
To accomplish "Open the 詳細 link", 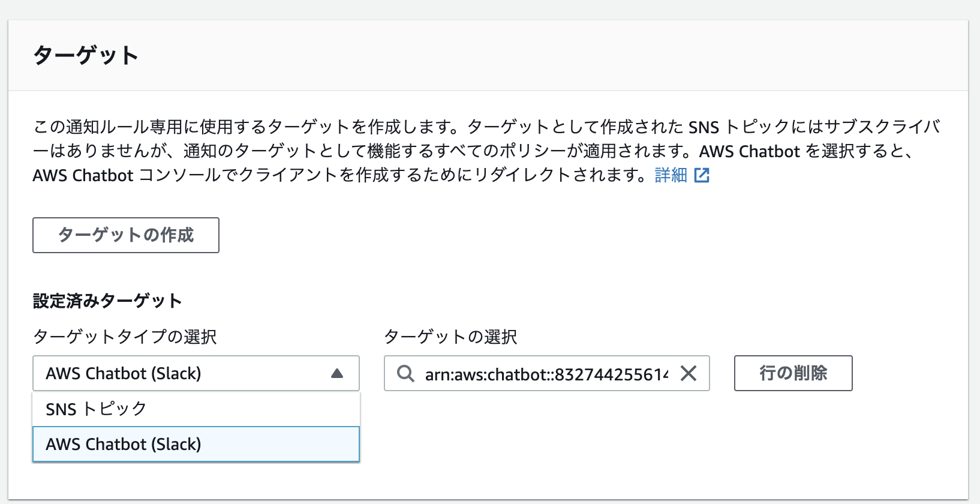I will (671, 175).
